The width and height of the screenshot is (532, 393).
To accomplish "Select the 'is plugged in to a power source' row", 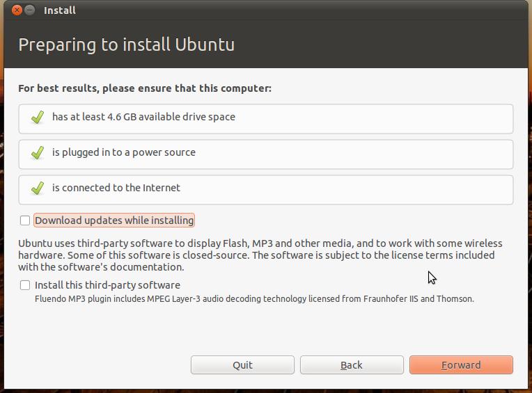I will coord(266,154).
